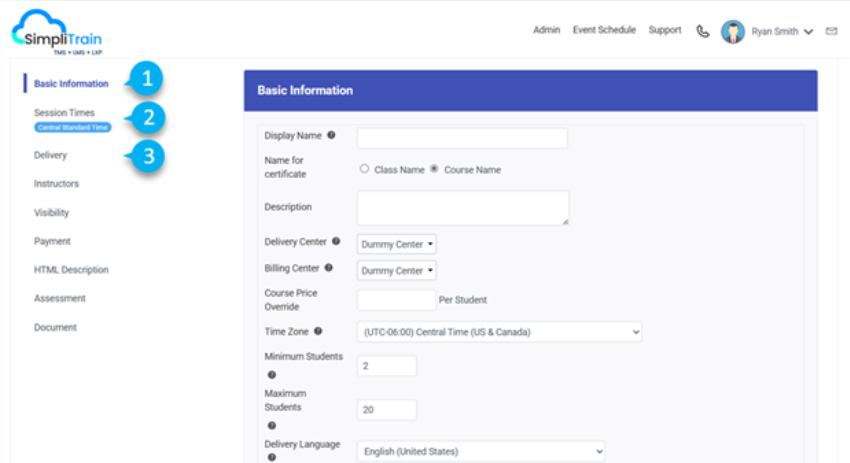This screenshot has width=850, height=463.
Task: Show Delivery Center help icon
Action: 336,241
